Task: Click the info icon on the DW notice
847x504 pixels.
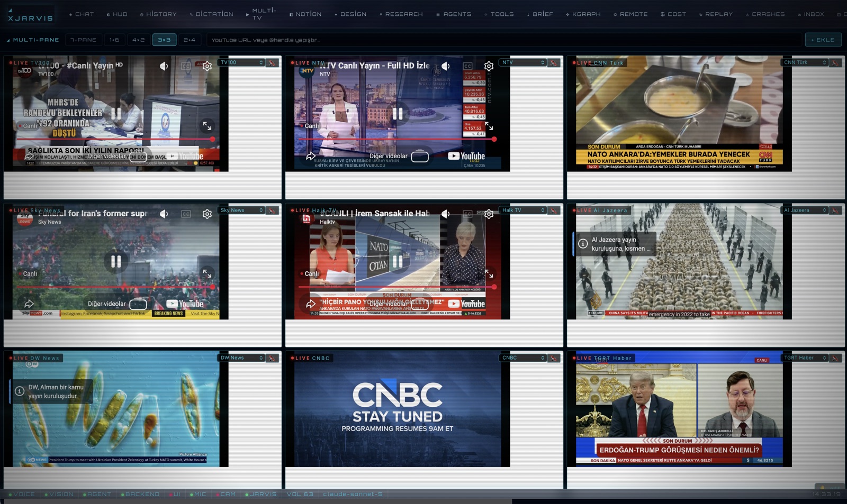Action: pyautogui.click(x=20, y=391)
